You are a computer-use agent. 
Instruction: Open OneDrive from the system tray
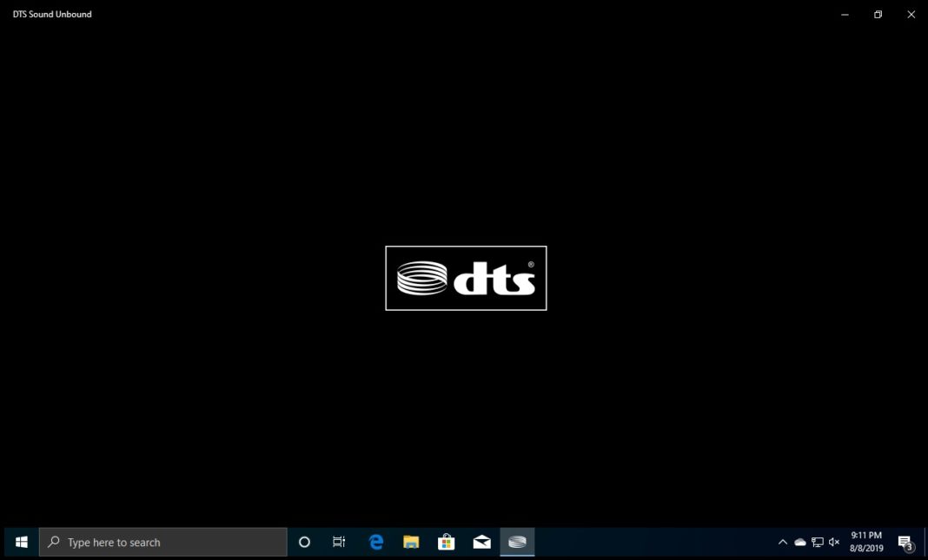click(799, 541)
